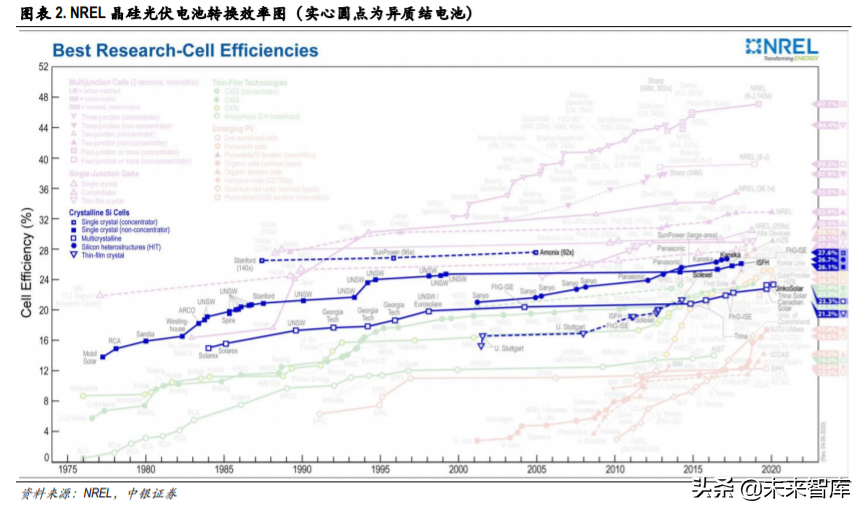Click the y-axis tick value 44
Viewport: 865px width, 514px height.
(43, 128)
